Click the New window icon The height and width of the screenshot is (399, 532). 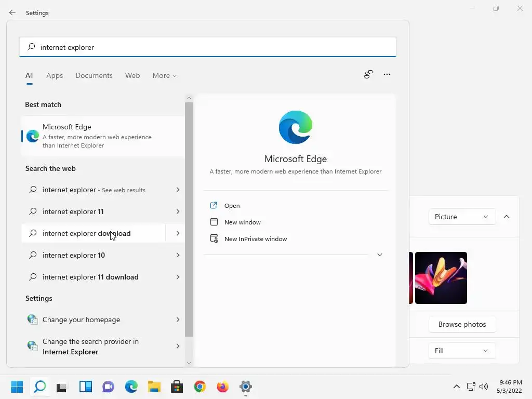(214, 222)
